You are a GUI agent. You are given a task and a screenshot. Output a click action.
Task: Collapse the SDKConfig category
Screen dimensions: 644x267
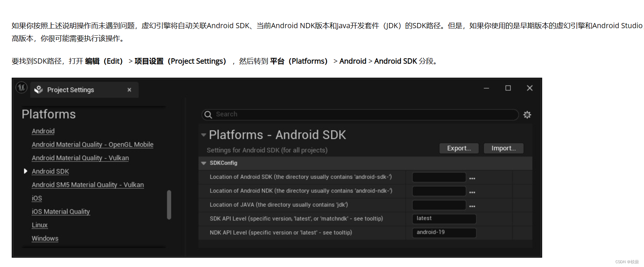(x=204, y=163)
